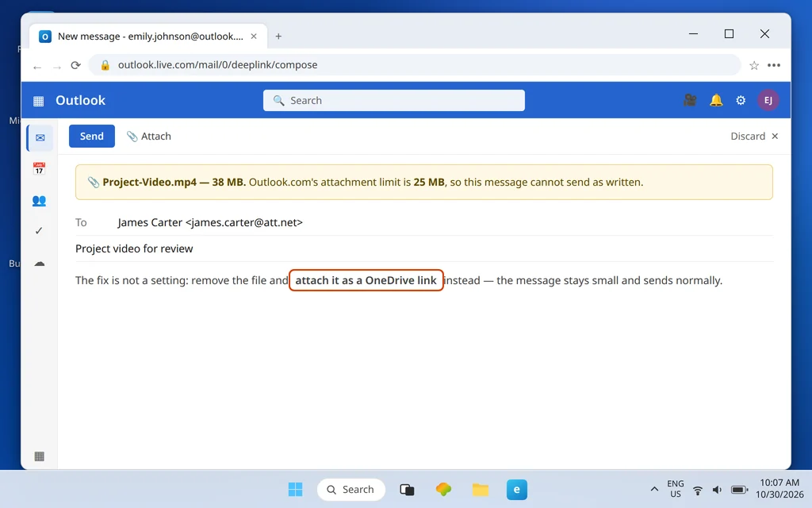
Task: Bookmark this page with star icon
Action: click(754, 65)
